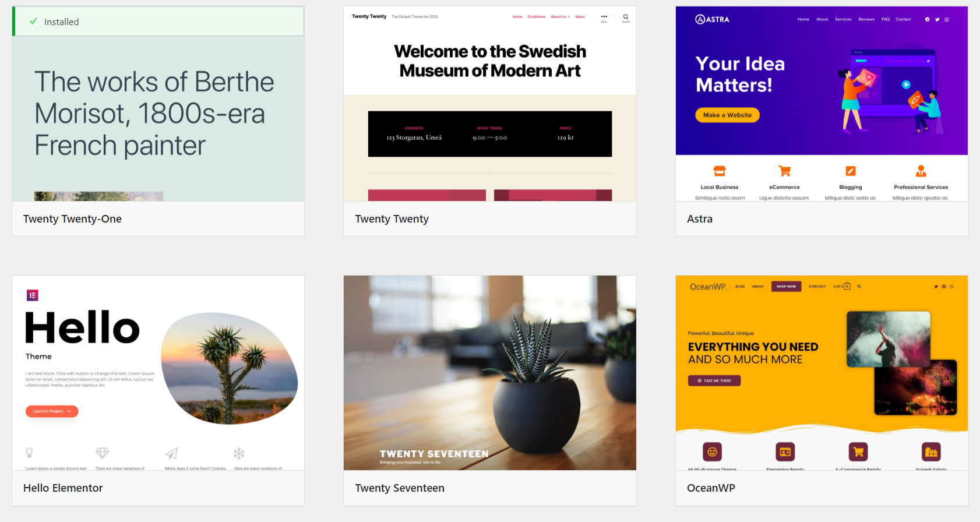980x522 pixels.
Task: Click the TAKE ME THERE button
Action: [714, 380]
